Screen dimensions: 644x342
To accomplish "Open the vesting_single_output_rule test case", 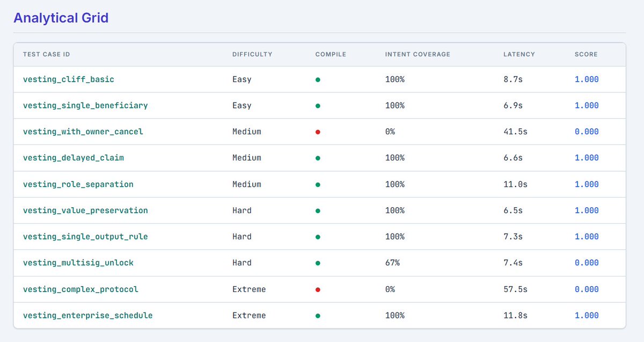I will (85, 237).
